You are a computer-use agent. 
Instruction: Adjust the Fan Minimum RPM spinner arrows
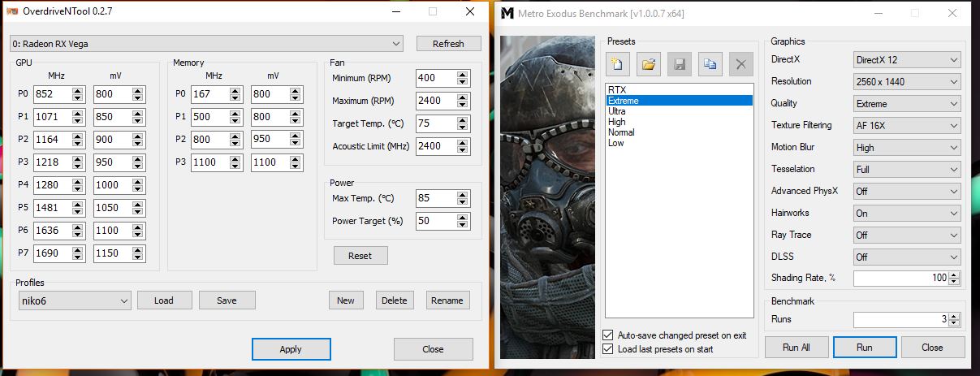coord(463,79)
